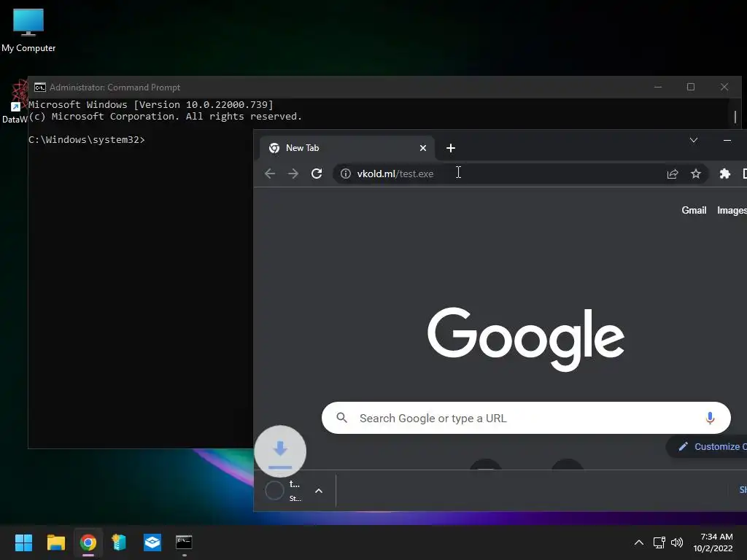Open Chrome tab search chevron
Image resolution: width=747 pixels, height=560 pixels.
(x=694, y=140)
